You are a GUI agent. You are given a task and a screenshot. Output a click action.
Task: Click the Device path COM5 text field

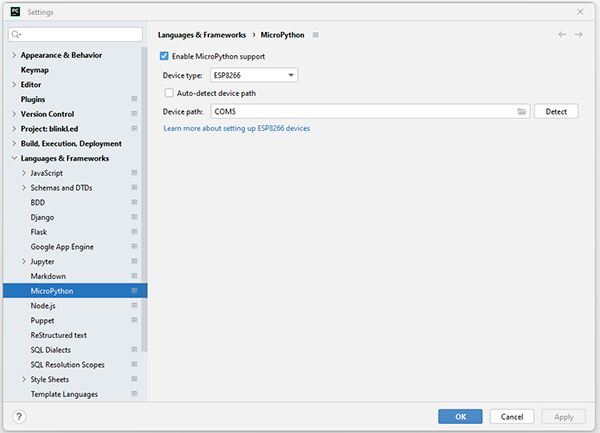click(x=370, y=111)
